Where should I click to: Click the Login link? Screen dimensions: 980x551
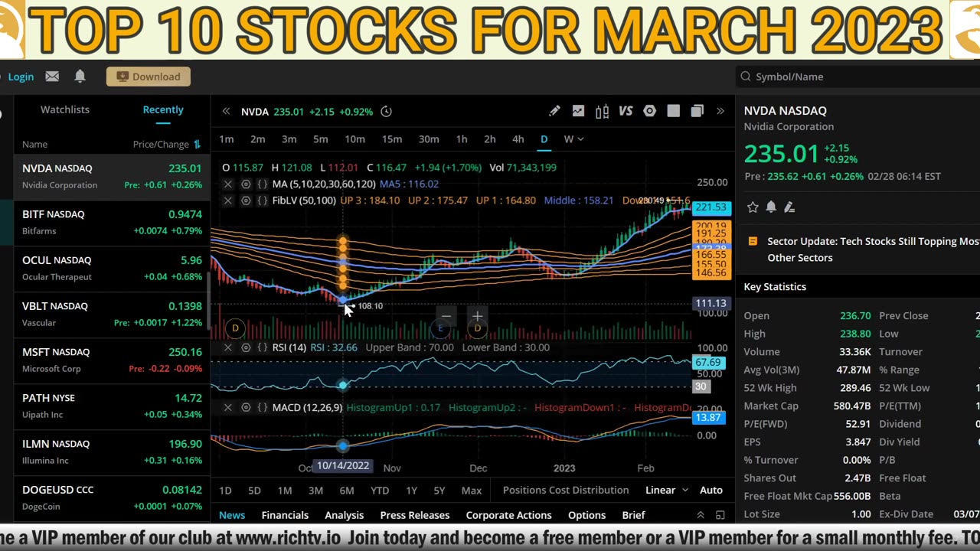coord(21,77)
